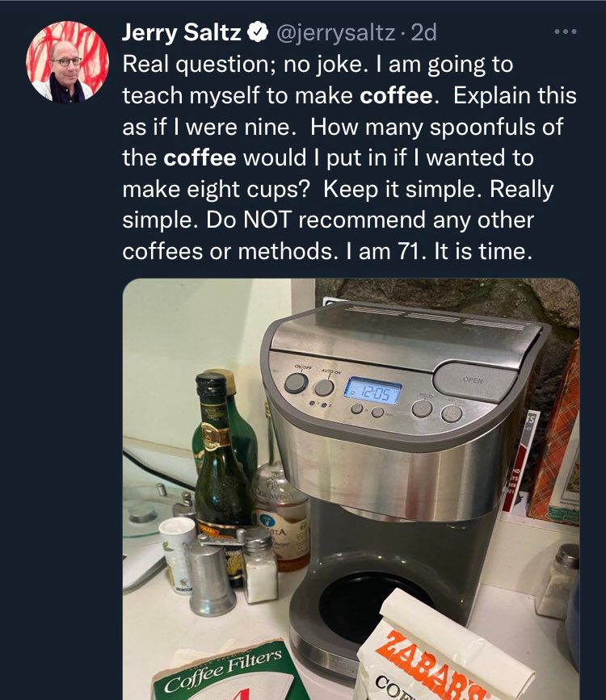The height and width of the screenshot is (700, 606).
Task: Open the @jerrysaltz handle link
Action: tap(336, 33)
